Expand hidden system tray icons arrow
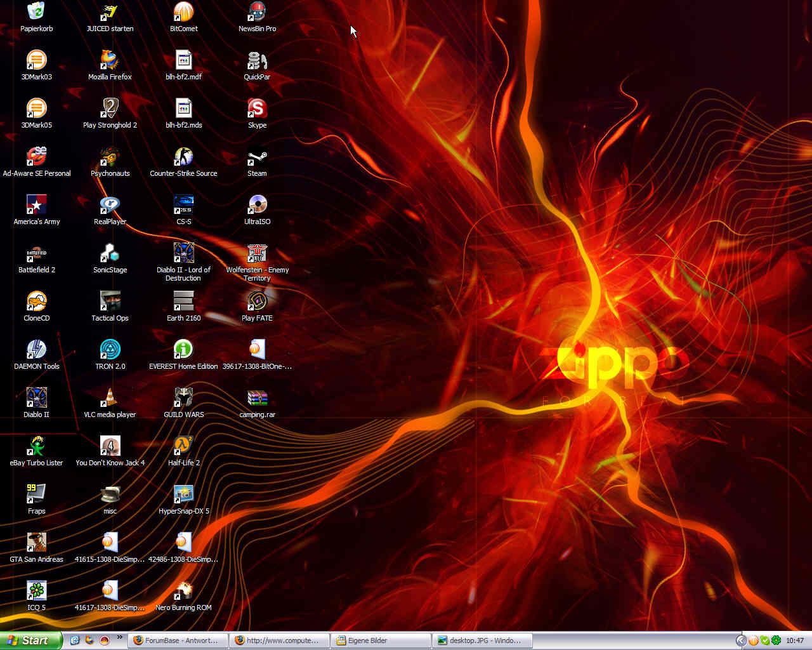The width and height of the screenshot is (812, 650). 741,640
